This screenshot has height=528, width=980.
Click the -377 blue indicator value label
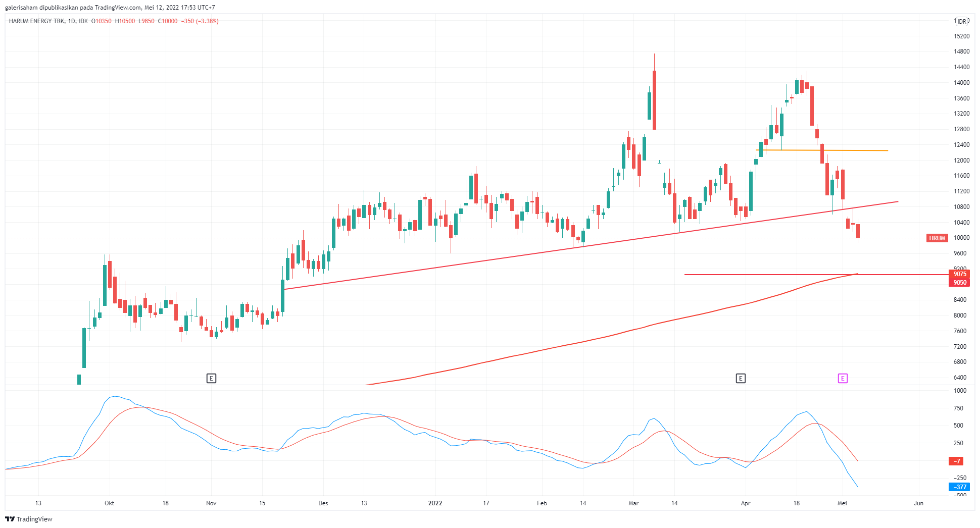pyautogui.click(x=959, y=487)
